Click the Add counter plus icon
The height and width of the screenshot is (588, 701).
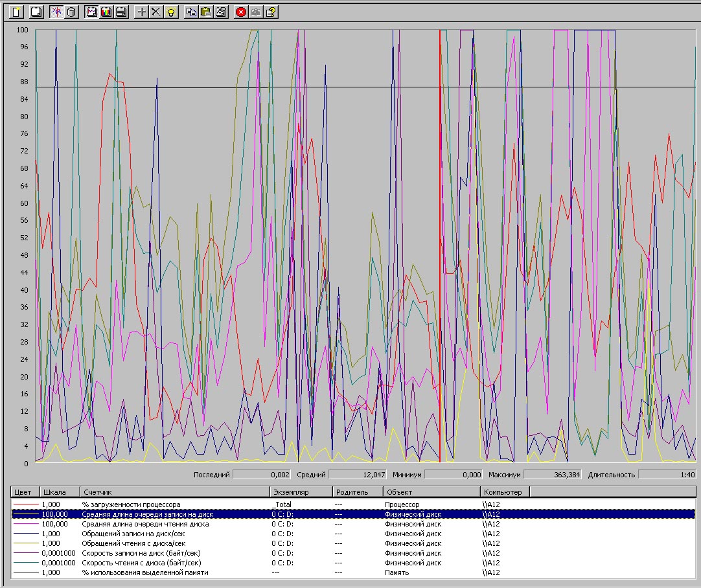141,12
